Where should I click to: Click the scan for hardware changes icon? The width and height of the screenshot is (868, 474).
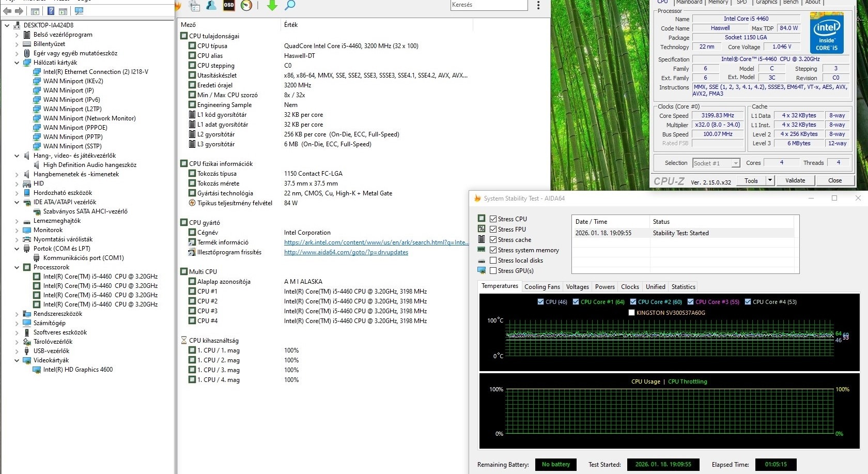point(80,11)
